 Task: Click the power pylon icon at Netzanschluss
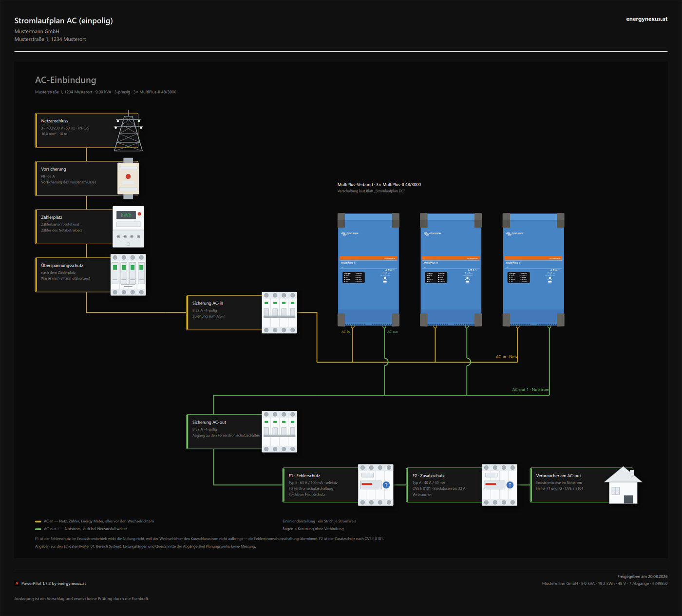pos(129,131)
